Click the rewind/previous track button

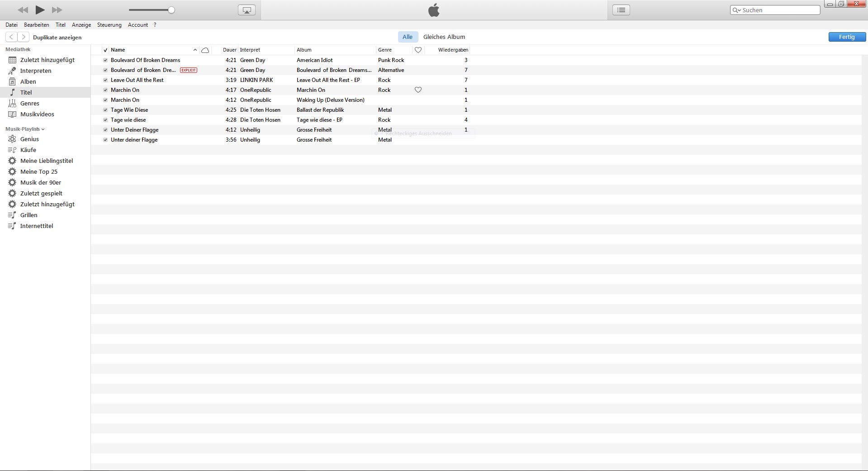click(x=23, y=10)
